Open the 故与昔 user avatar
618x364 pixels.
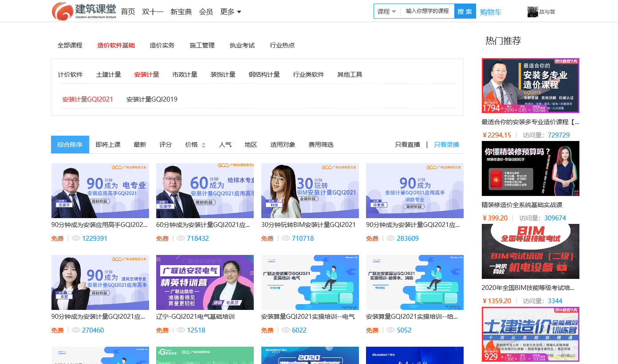pos(532,12)
